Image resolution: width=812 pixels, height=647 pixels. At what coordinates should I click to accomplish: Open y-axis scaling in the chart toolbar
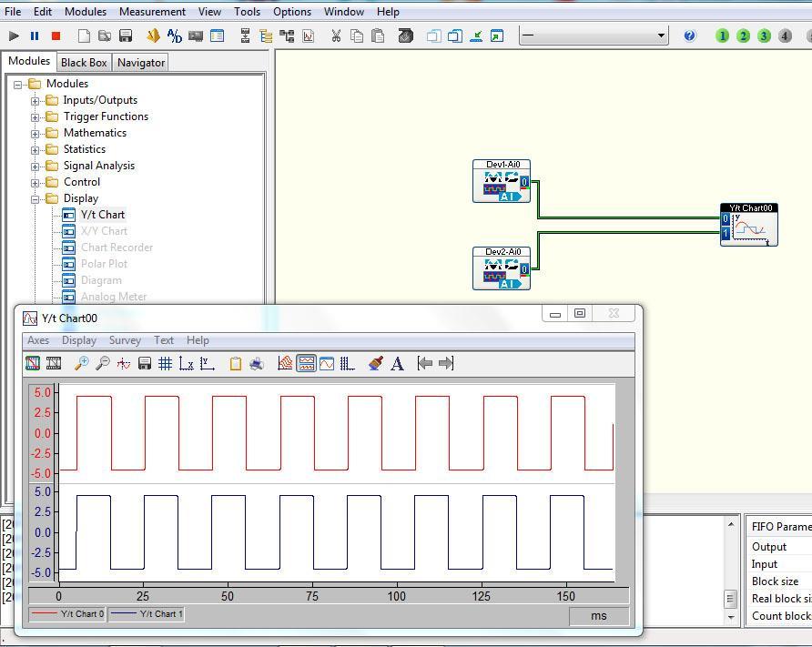point(208,364)
